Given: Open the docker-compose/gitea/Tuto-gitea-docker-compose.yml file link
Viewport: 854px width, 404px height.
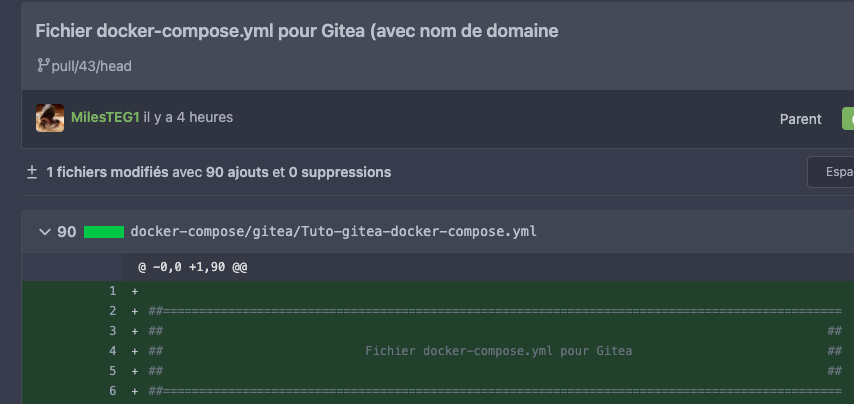Looking at the screenshot, I should (333, 232).
